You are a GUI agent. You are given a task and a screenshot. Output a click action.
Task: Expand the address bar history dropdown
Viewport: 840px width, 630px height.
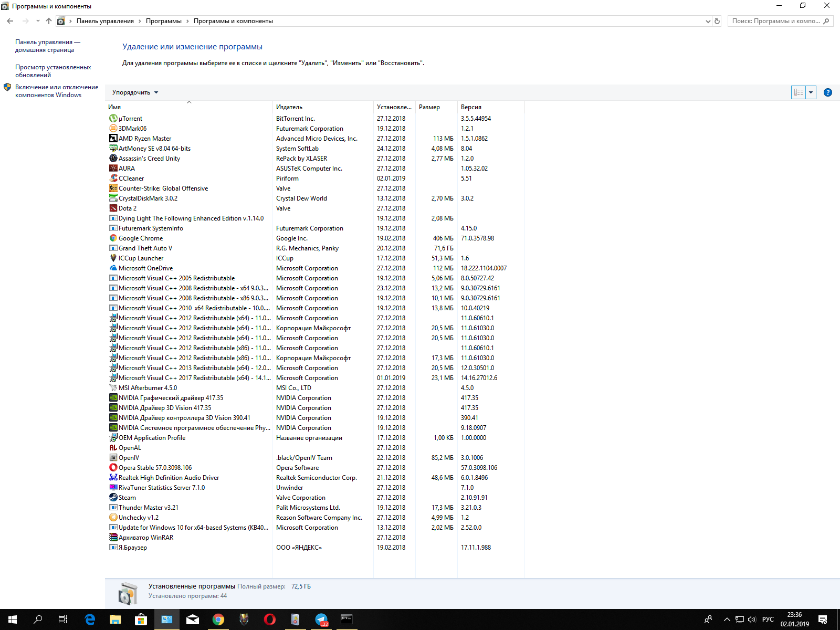point(708,21)
